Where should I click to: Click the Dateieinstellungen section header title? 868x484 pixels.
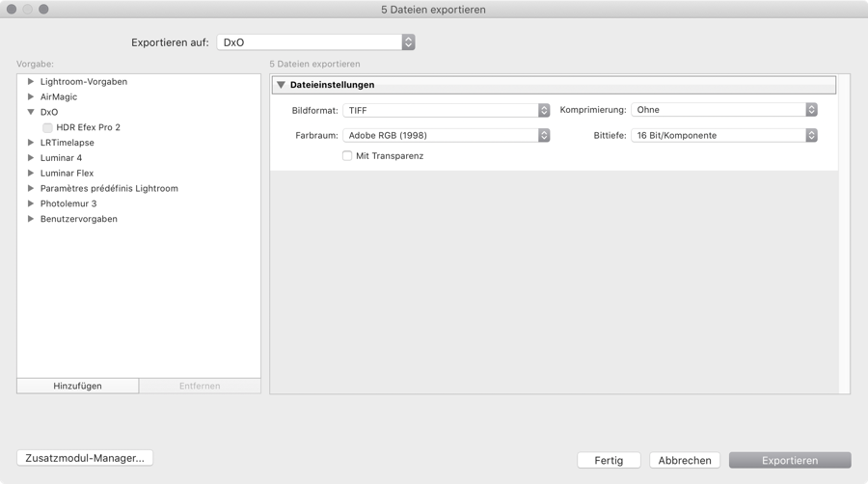(x=332, y=85)
